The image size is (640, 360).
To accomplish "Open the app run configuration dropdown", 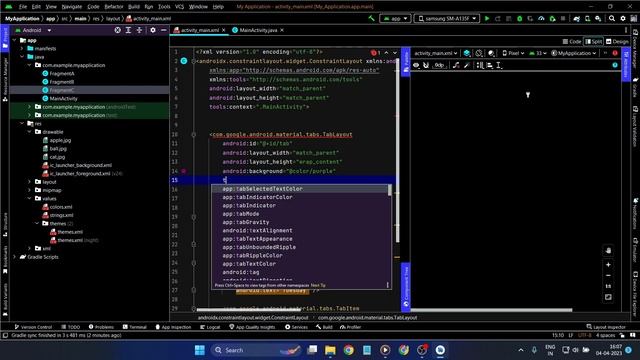I will point(395,18).
